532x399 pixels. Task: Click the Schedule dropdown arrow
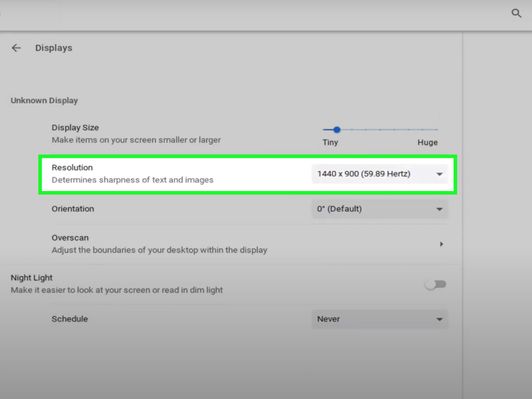[439, 319]
